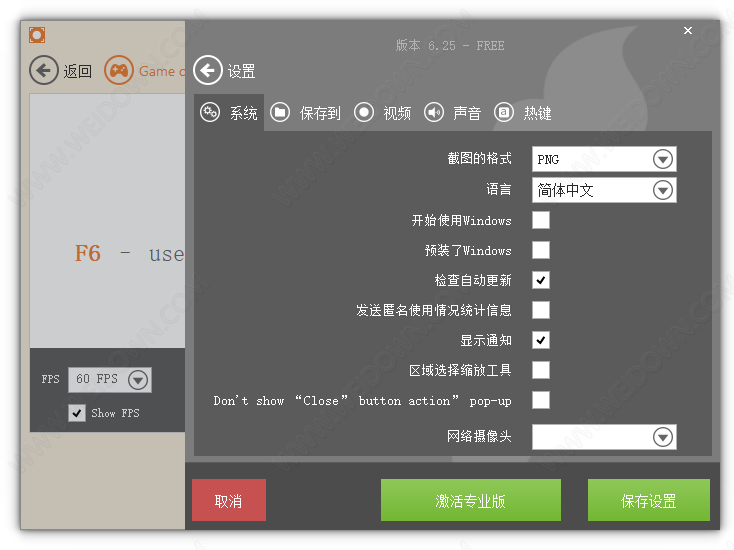Enable 发送匿名使用情况统计信息 checkbox
The height and width of the screenshot is (550, 734).
coord(540,310)
